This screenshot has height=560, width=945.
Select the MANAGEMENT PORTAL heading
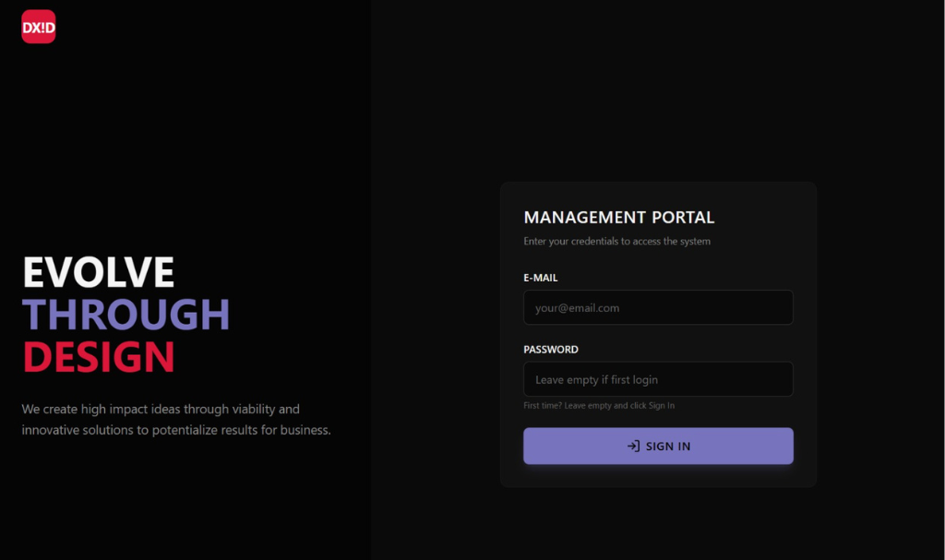pyautogui.click(x=618, y=218)
